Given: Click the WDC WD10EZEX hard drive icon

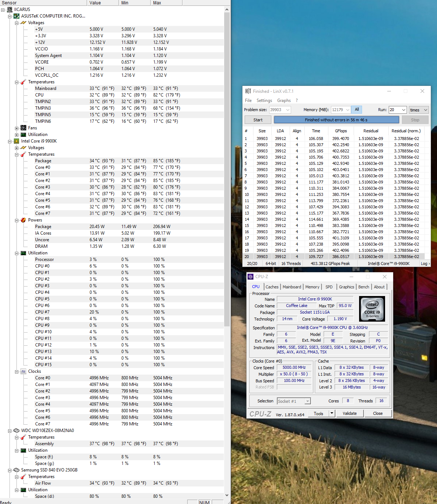Looking at the screenshot, I should 16,431.
